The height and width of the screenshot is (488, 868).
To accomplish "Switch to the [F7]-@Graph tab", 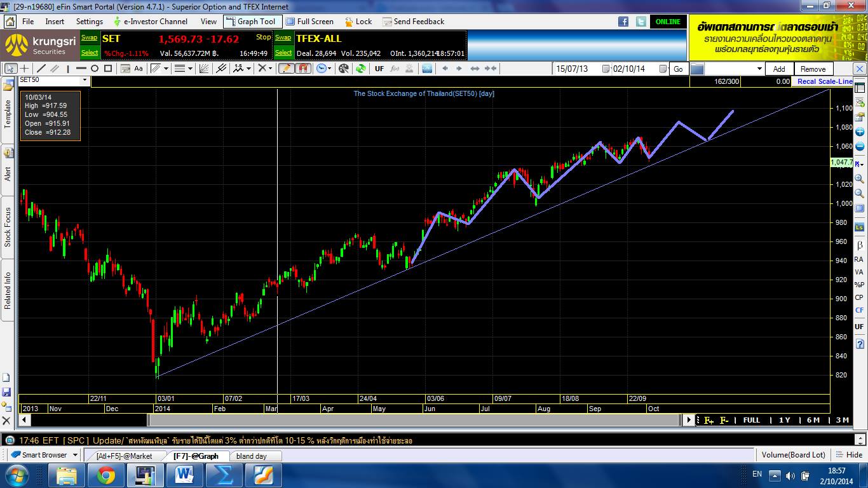I will tap(196, 456).
